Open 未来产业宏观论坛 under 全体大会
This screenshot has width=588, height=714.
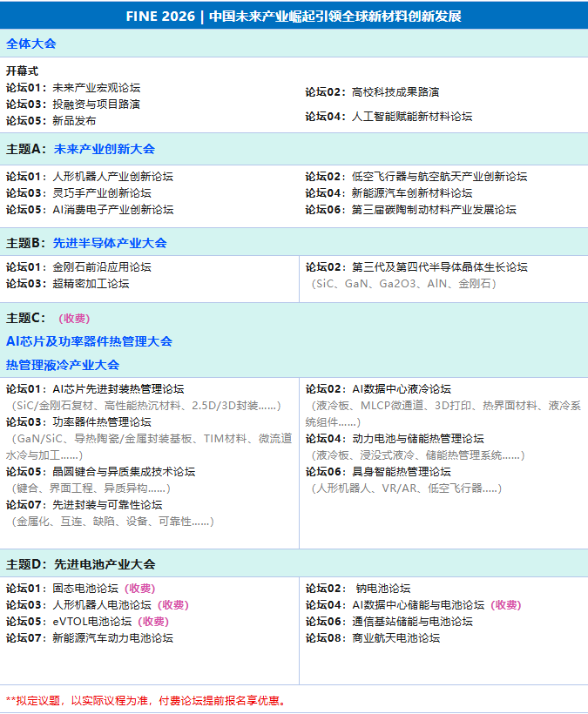(x=96, y=88)
